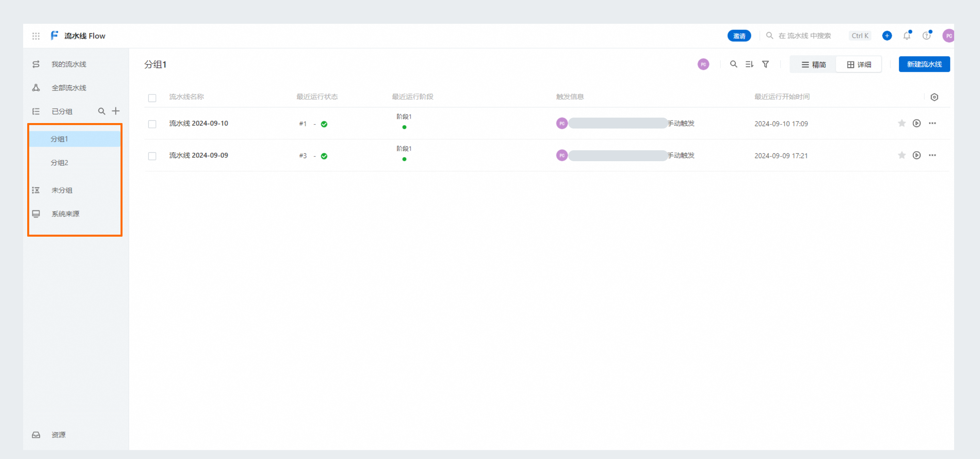Image resolution: width=980 pixels, height=459 pixels.
Task: Switch to the 精简 compact view
Action: click(813, 65)
